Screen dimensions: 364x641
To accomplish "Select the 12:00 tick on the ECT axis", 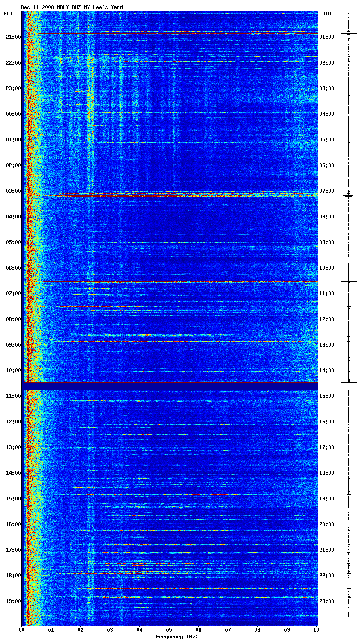I will coord(13,422).
